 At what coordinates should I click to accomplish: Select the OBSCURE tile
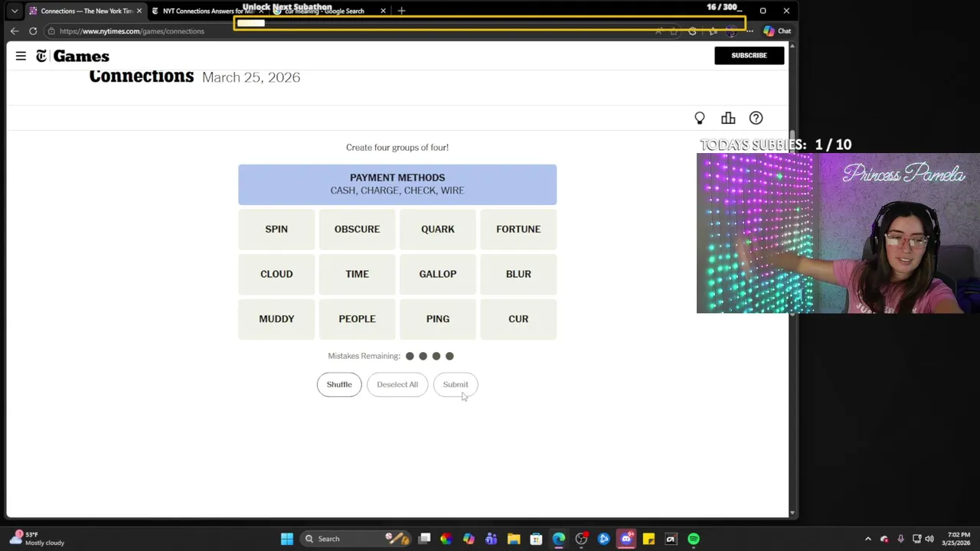[357, 229]
